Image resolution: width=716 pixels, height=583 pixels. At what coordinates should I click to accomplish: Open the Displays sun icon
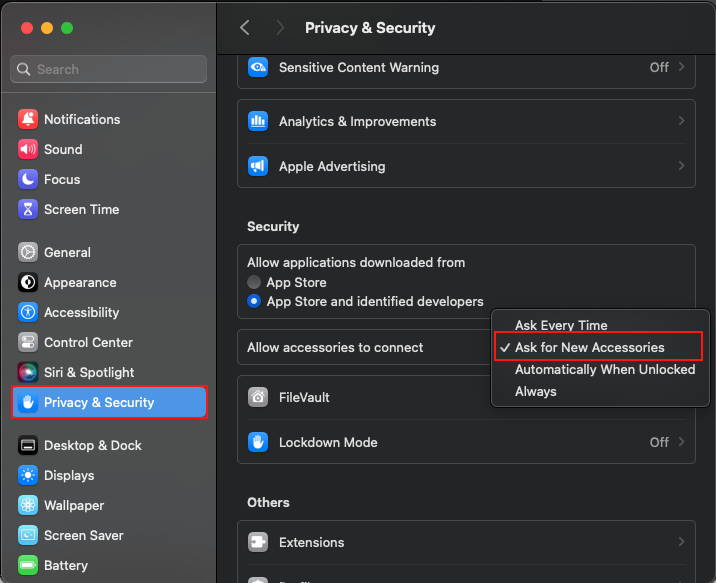point(28,475)
